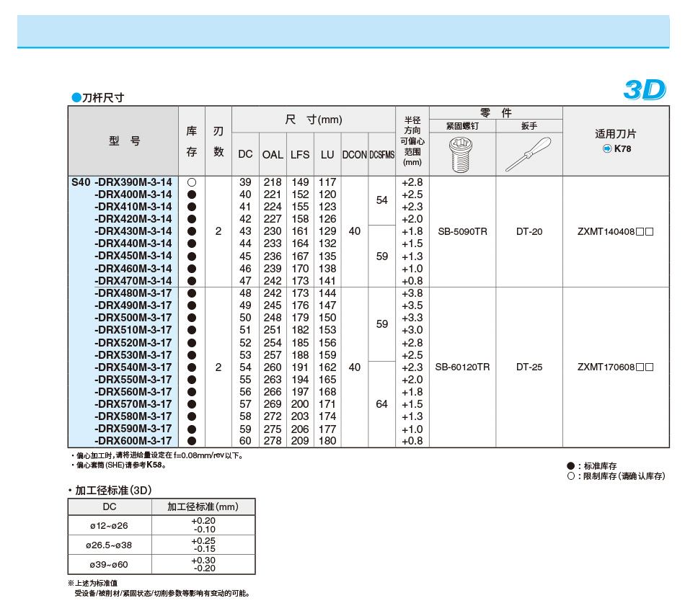Click the wrench screwdriver illustration
This screenshot has height=616, width=685.
(528, 154)
